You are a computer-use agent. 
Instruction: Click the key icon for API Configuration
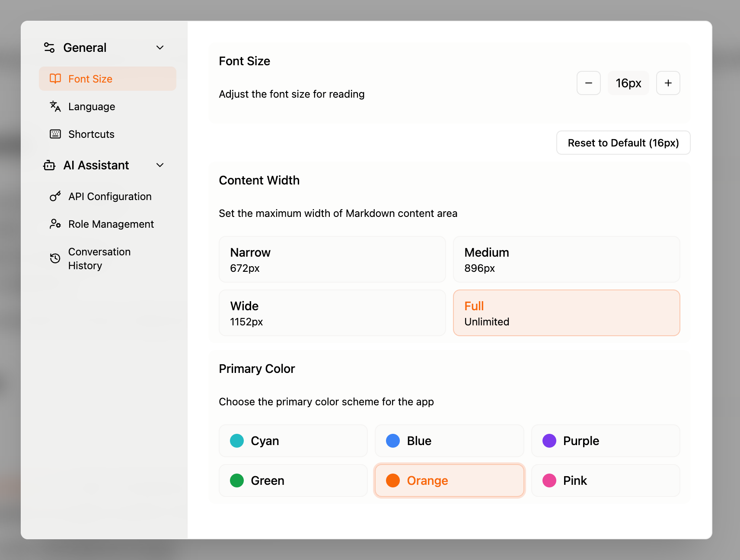[55, 197]
